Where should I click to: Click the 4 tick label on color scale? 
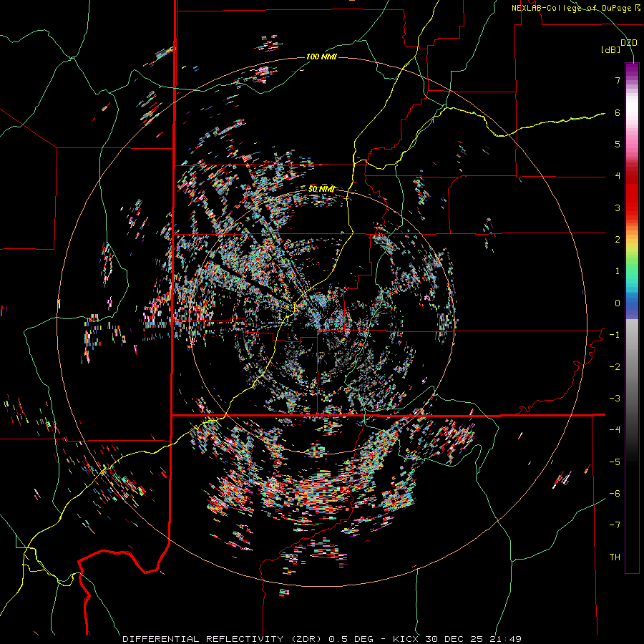618,176
